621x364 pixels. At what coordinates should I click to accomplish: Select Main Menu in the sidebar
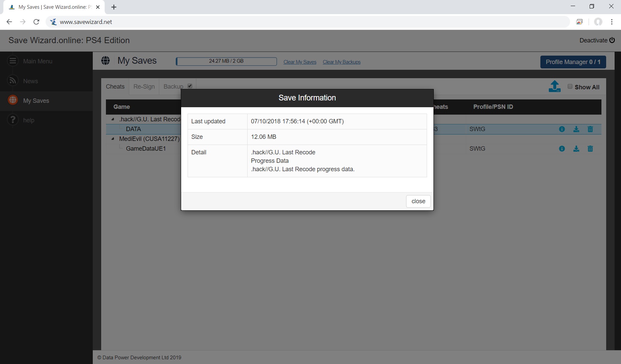[46, 61]
